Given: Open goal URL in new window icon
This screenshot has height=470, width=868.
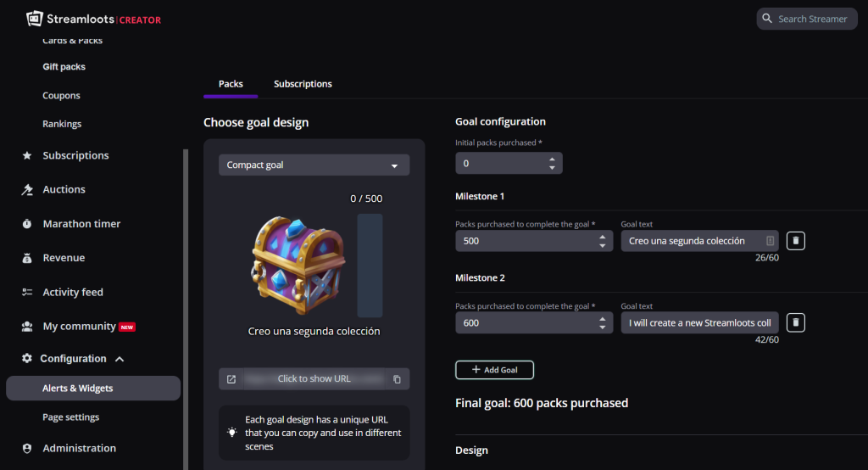Looking at the screenshot, I should pyautogui.click(x=231, y=379).
